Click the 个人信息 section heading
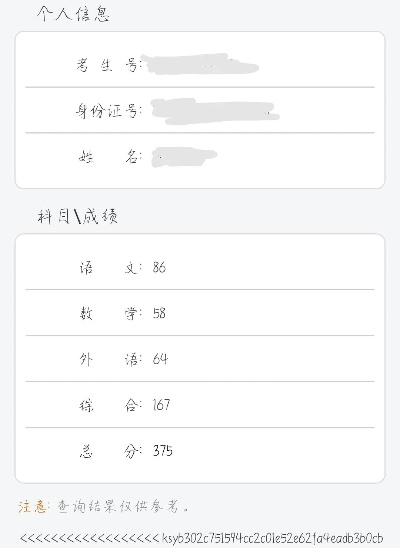400x548 pixels. point(73,14)
